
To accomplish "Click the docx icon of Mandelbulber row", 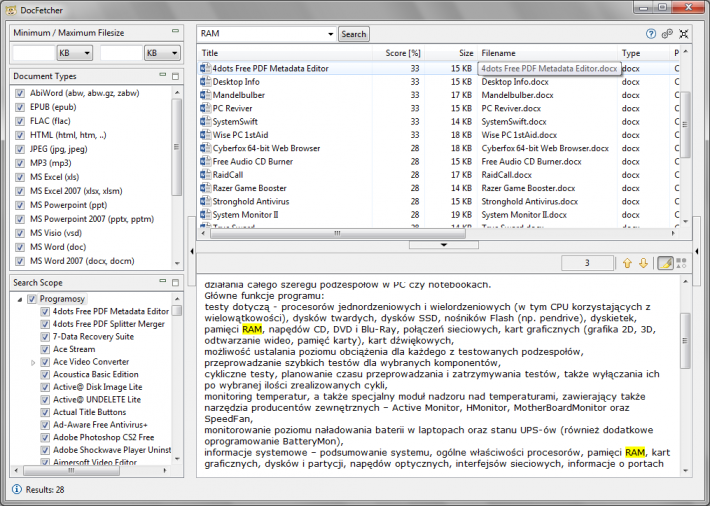I will pos(205,95).
